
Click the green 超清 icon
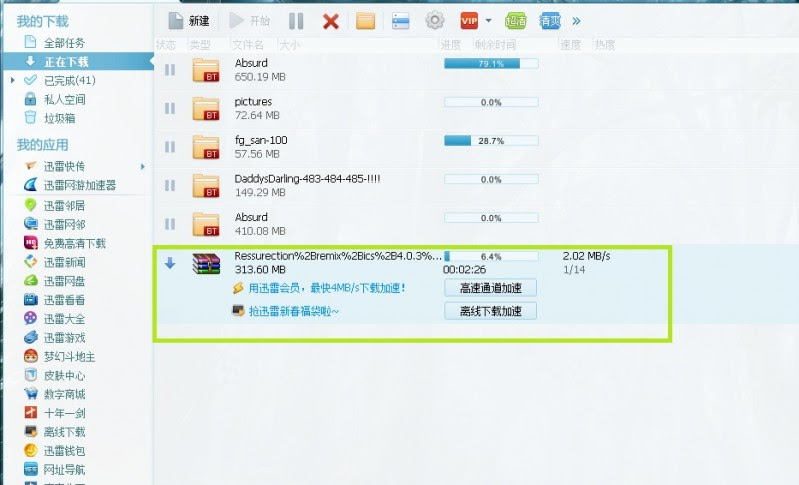pyautogui.click(x=516, y=21)
